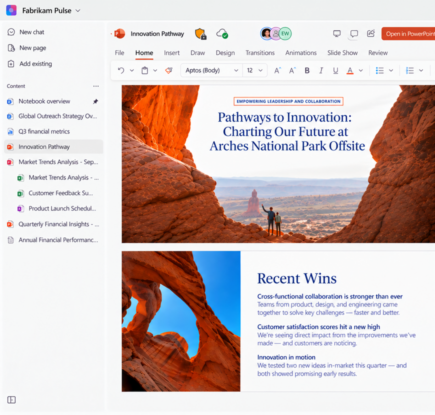The height and width of the screenshot is (415, 435).
Task: Toggle Italic formatting
Action: (321, 70)
